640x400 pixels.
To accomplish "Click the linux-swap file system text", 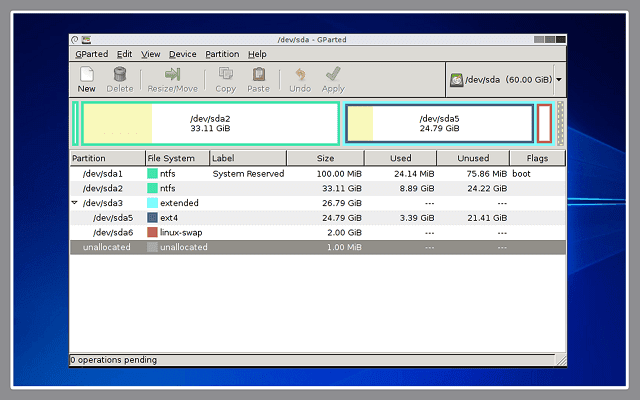I will [181, 233].
